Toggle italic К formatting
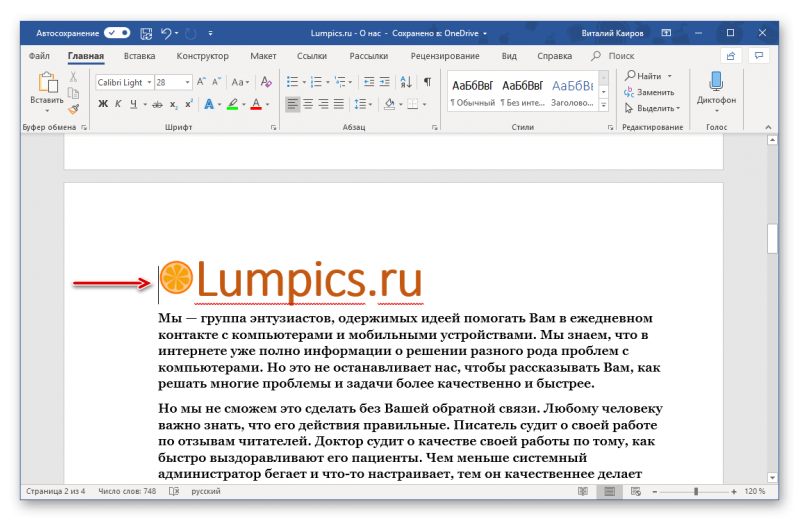This screenshot has width=800, height=521. pos(118,104)
